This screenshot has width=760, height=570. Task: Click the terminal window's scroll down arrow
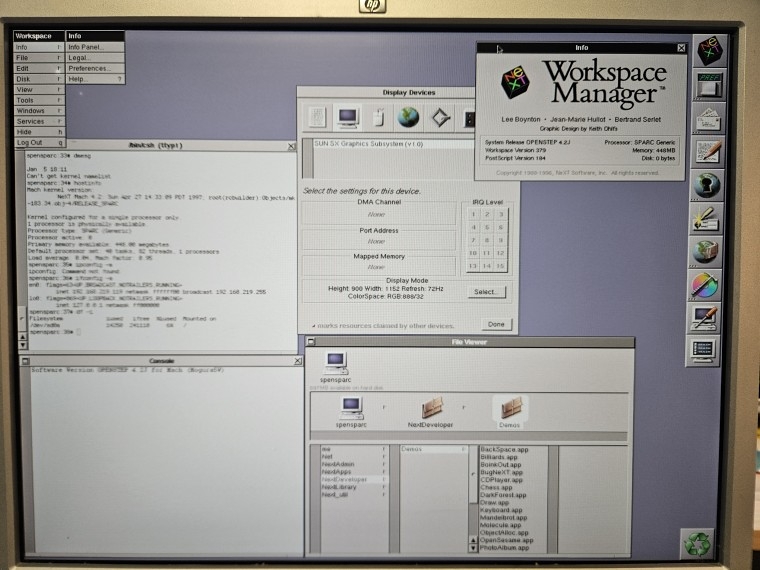coord(22,345)
